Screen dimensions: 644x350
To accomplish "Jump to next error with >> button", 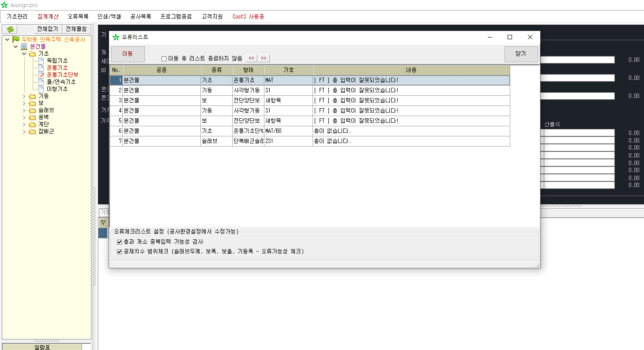I will [264, 58].
